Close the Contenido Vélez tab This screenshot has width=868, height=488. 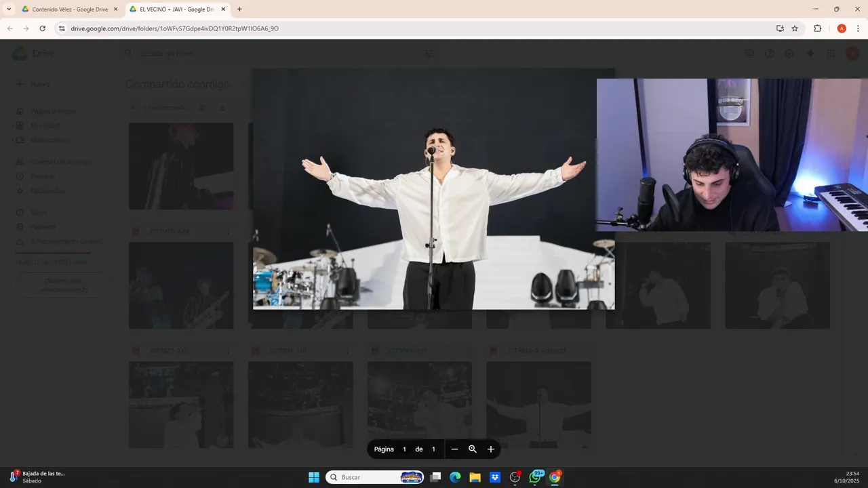coord(115,9)
